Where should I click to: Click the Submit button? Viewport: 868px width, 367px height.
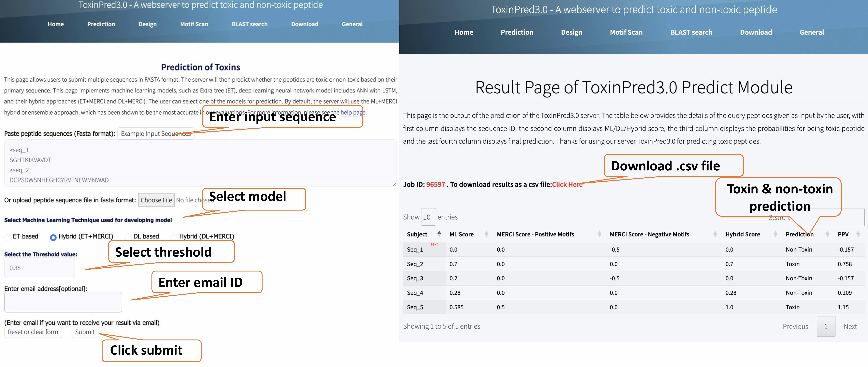coord(85,332)
